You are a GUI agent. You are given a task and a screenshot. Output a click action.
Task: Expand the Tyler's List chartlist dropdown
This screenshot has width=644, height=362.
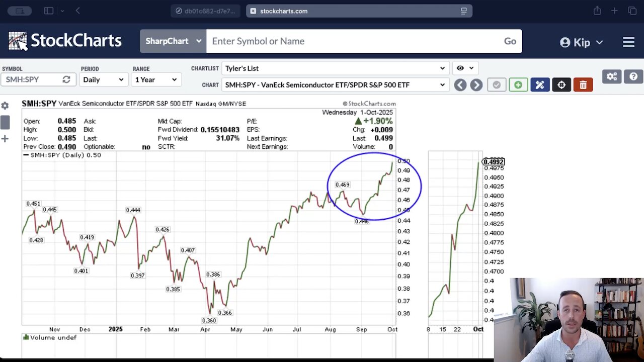(x=335, y=68)
